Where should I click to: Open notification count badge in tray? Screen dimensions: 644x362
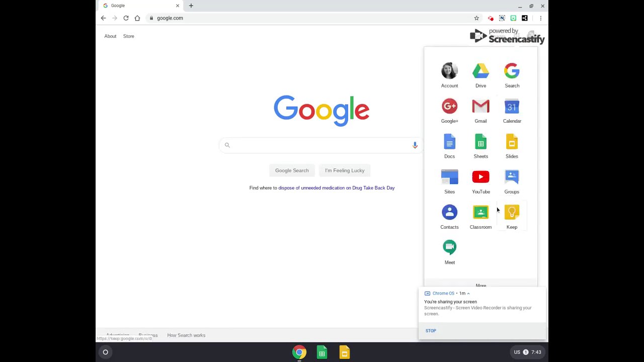526,352
